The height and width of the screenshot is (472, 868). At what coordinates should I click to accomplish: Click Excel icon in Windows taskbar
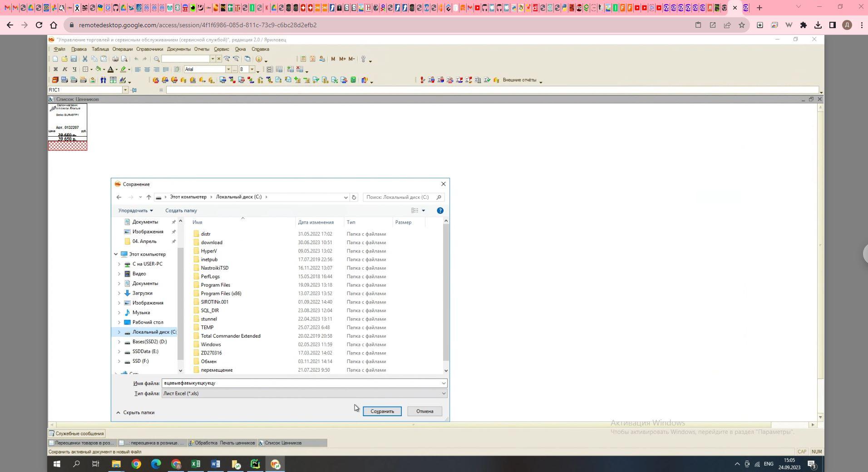tap(196, 464)
